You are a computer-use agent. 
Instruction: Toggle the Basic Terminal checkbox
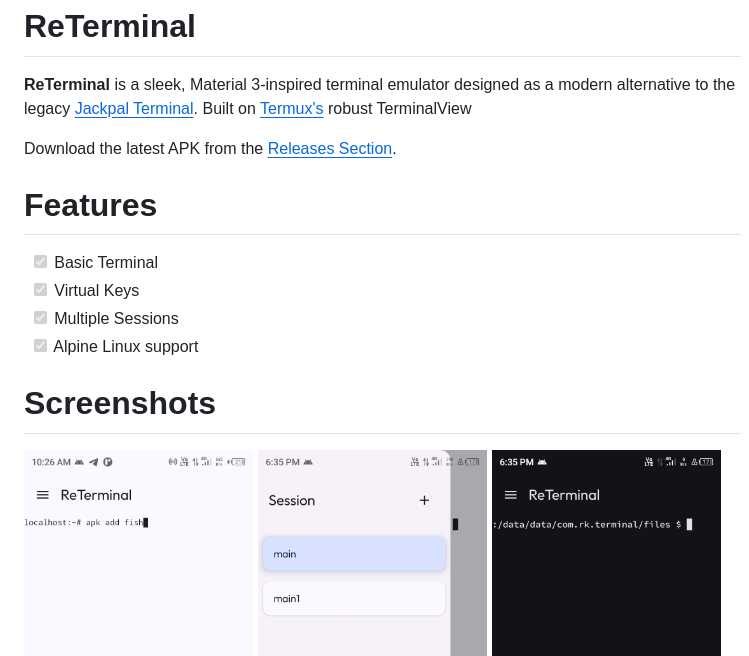click(x=41, y=262)
